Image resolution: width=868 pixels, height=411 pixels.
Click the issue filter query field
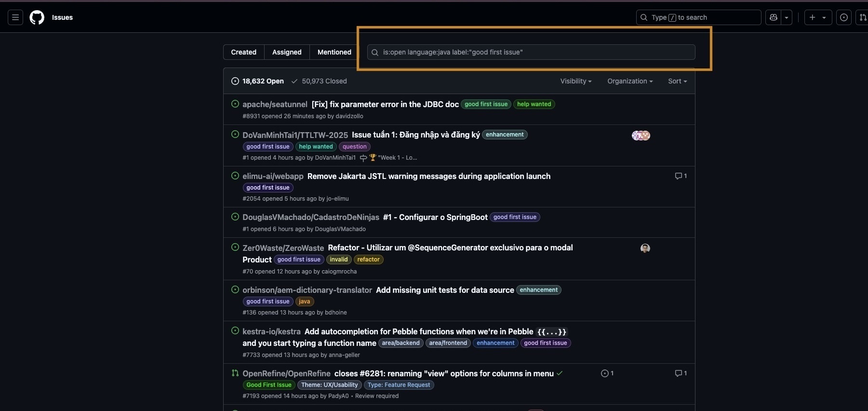pyautogui.click(x=531, y=52)
